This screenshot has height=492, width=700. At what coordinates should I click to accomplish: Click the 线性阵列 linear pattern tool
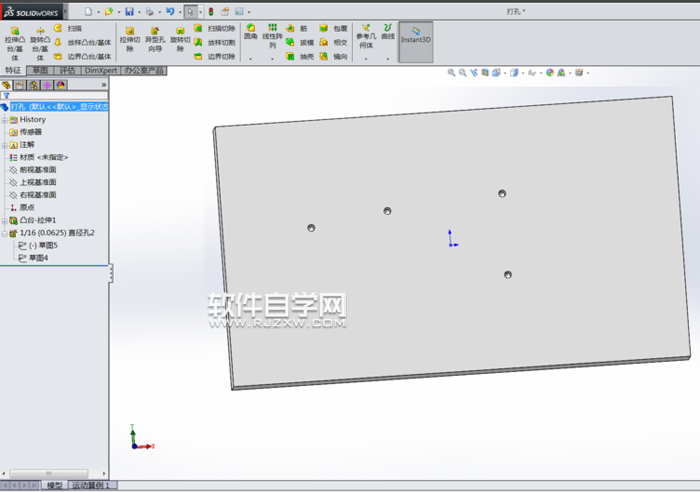pos(272,36)
